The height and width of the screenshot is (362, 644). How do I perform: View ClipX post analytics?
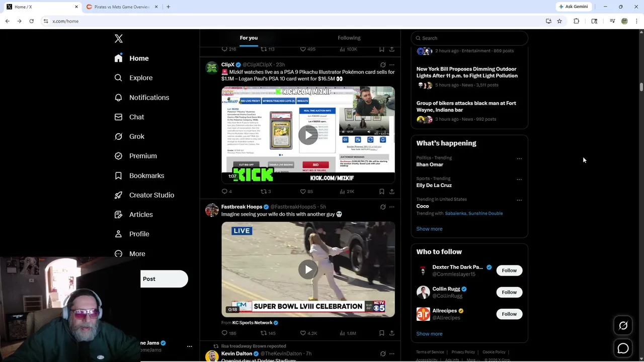[x=347, y=192]
